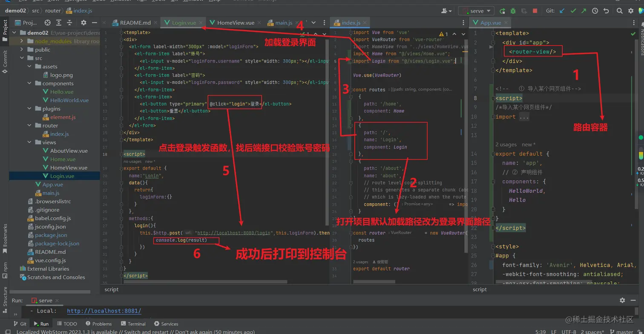Viewport: 644px width, 334px height.
Task: Rerun the serve configuration
Action: click(503, 11)
